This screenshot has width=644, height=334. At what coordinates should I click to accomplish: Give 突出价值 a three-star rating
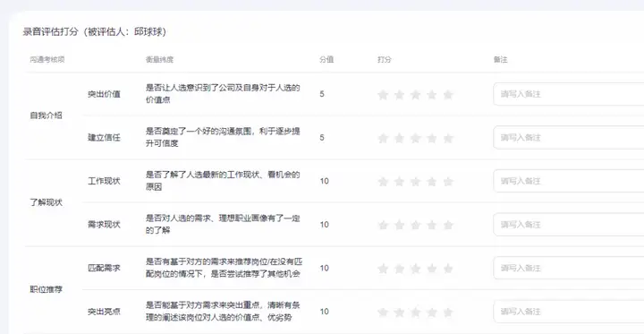pos(415,95)
